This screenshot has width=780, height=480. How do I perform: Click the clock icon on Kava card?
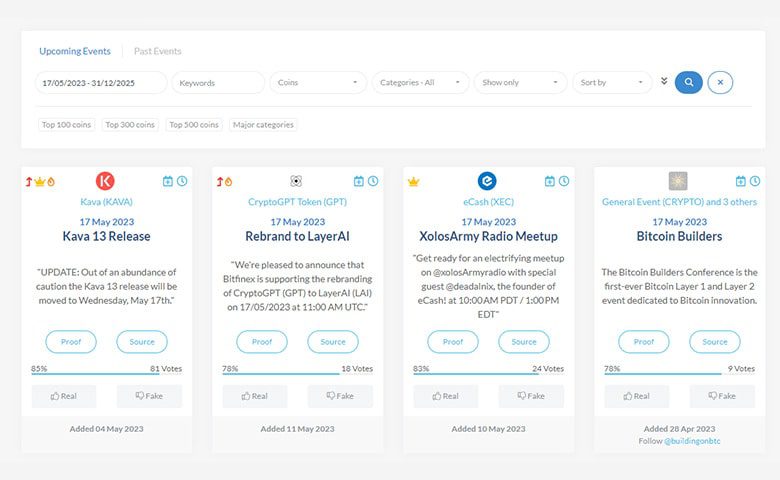point(182,181)
